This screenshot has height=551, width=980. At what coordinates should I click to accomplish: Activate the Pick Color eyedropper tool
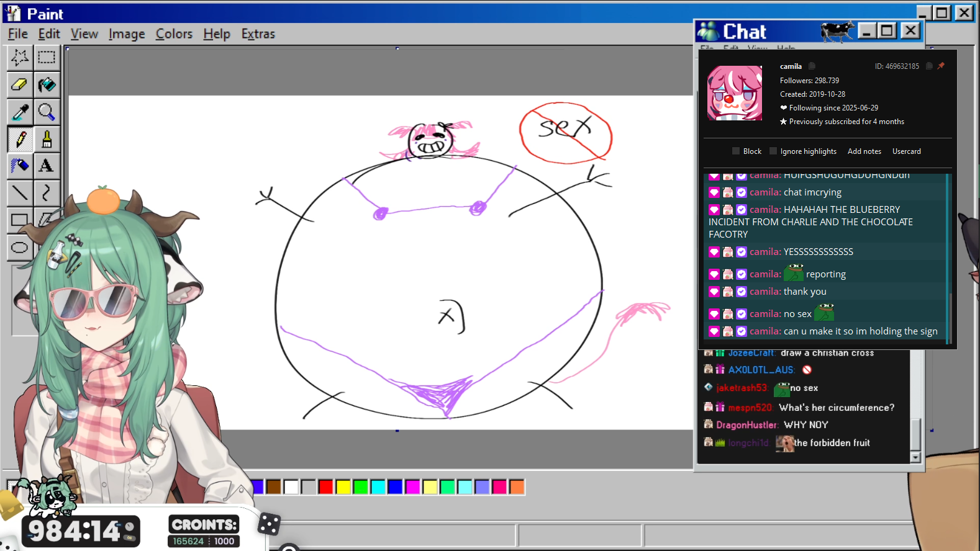[20, 112]
